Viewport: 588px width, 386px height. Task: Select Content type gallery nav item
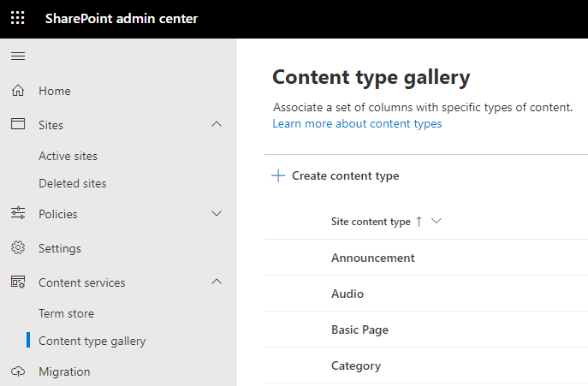(92, 341)
